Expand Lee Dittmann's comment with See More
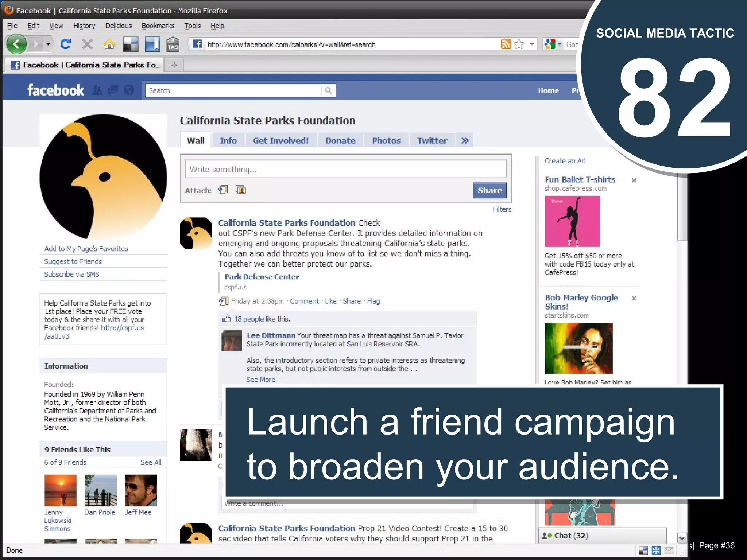The image size is (747, 560). (x=261, y=380)
